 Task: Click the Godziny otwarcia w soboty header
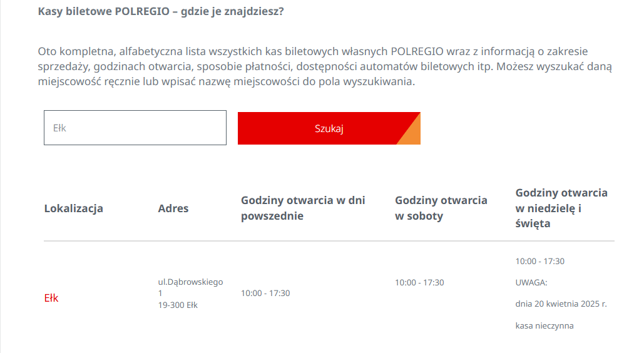pos(441,208)
